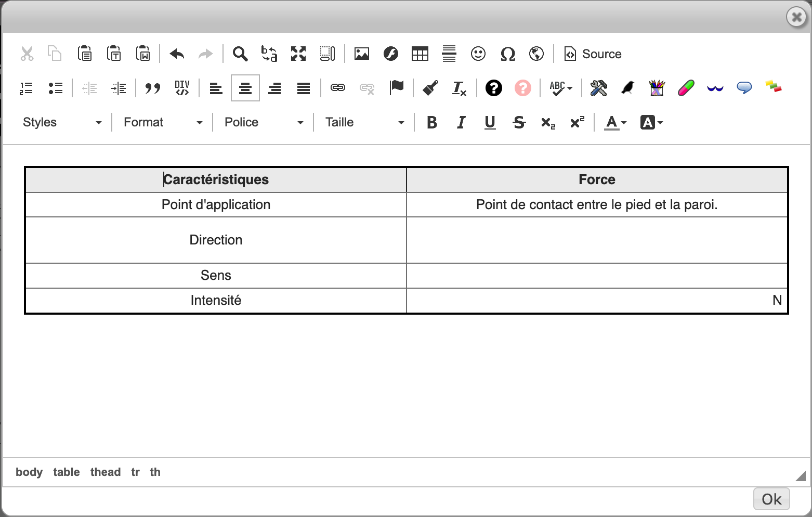This screenshot has height=517, width=812.
Task: Toggle bold formatting
Action: pyautogui.click(x=431, y=123)
